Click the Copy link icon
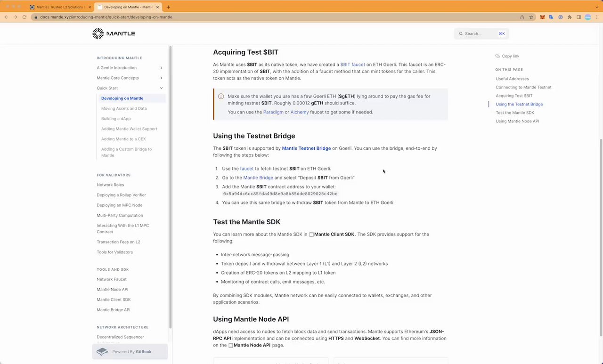This screenshot has height=364, width=603. click(x=497, y=56)
